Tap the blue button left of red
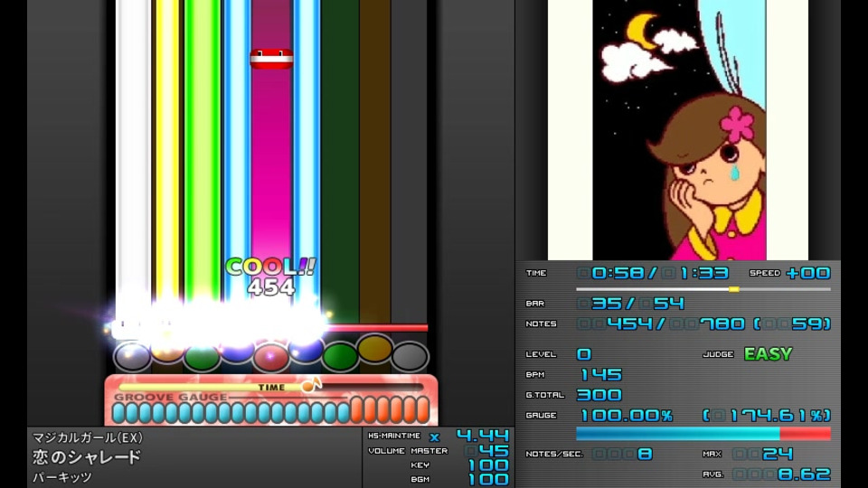This screenshot has width=868, height=488. (236, 351)
